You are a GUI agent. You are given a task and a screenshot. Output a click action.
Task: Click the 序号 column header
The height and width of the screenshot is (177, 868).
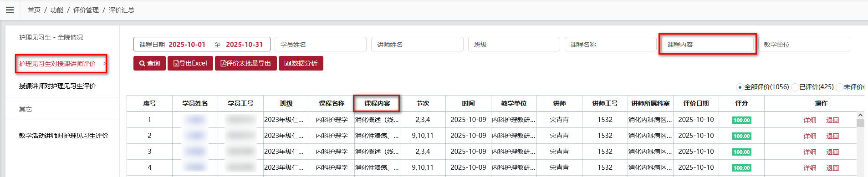tap(149, 103)
